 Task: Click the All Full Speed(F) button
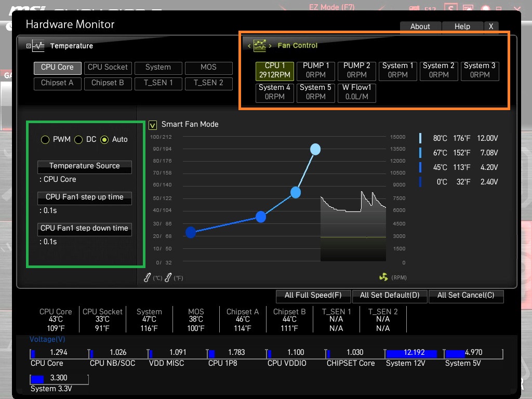pyautogui.click(x=313, y=296)
